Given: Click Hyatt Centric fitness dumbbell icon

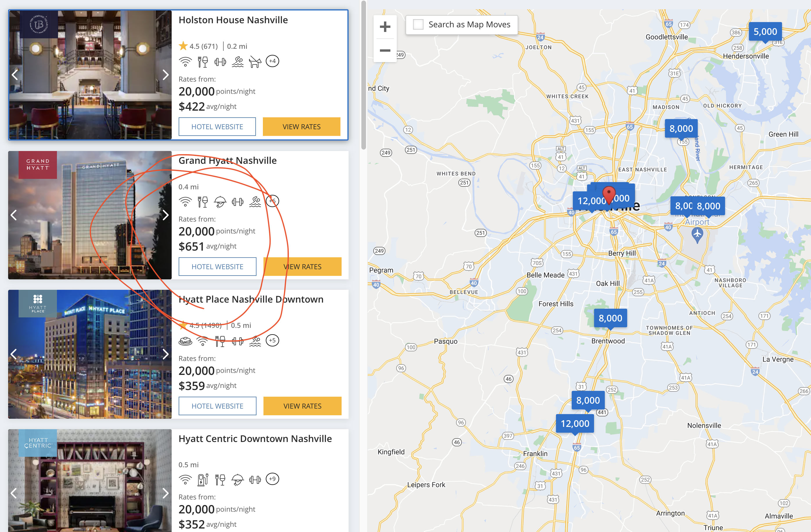Looking at the screenshot, I should click(x=255, y=479).
